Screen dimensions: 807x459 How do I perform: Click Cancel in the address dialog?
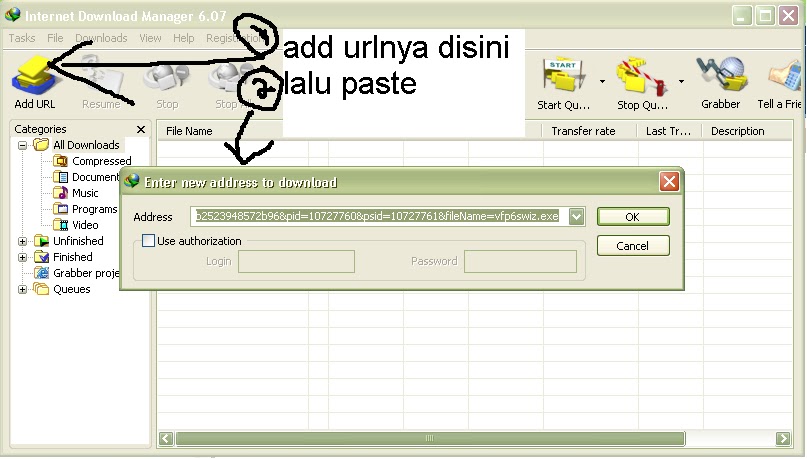[x=633, y=246]
